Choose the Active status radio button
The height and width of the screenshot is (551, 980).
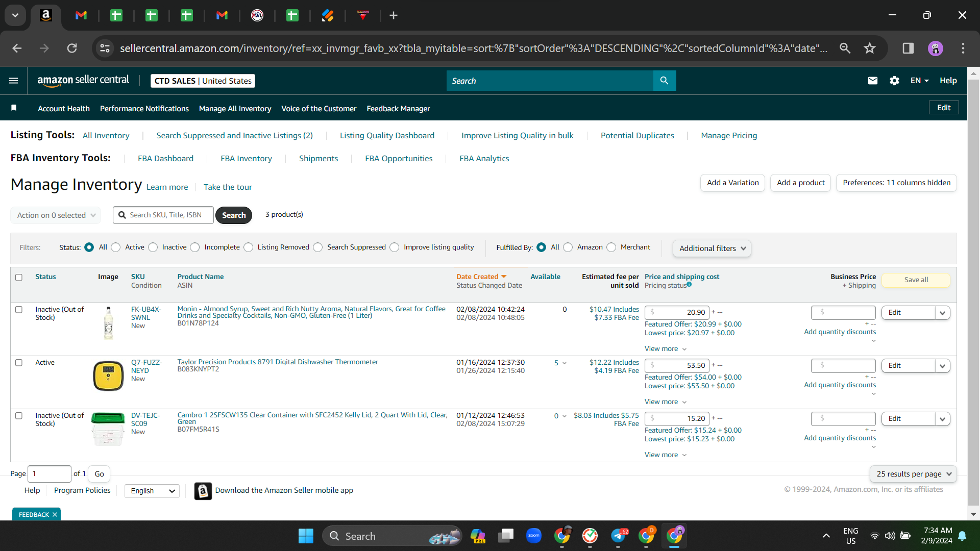click(x=116, y=247)
